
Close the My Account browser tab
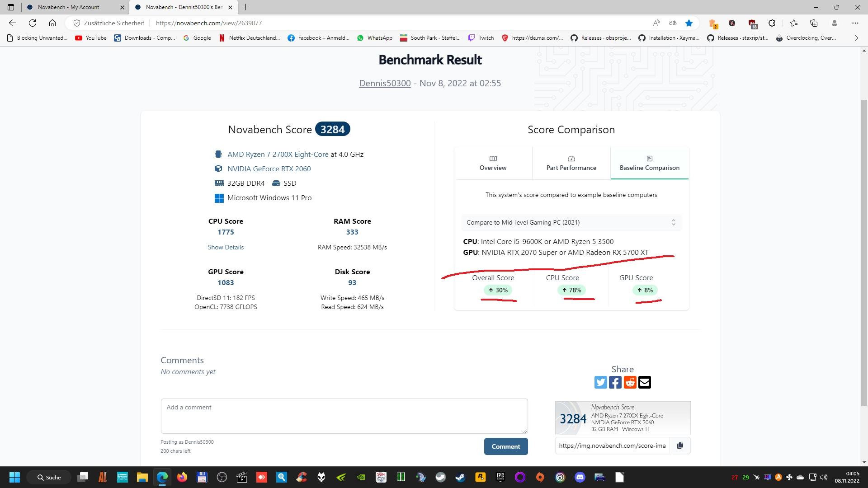point(122,7)
